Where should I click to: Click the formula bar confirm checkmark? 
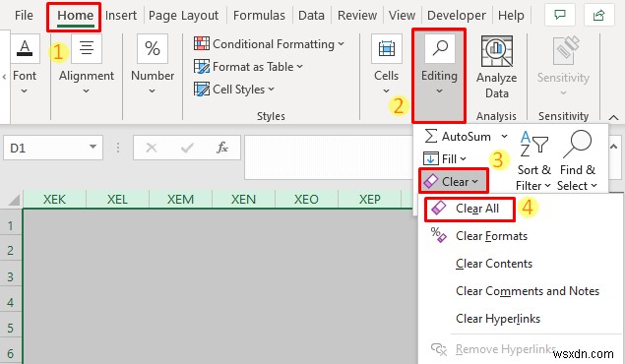[x=187, y=148]
